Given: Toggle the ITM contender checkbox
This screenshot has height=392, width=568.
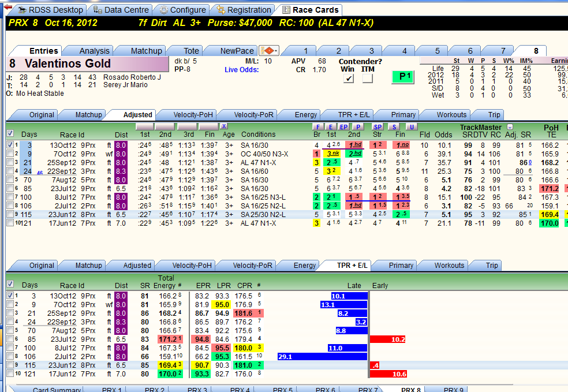Looking at the screenshot, I should 368,79.
